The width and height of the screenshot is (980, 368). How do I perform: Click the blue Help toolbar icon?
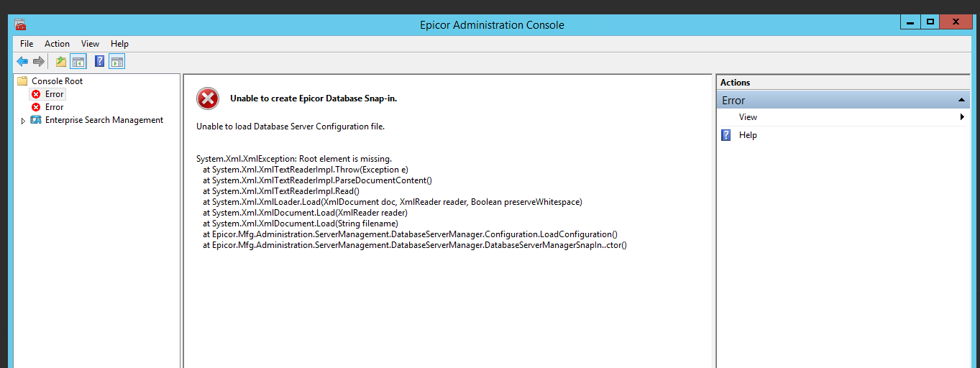100,62
